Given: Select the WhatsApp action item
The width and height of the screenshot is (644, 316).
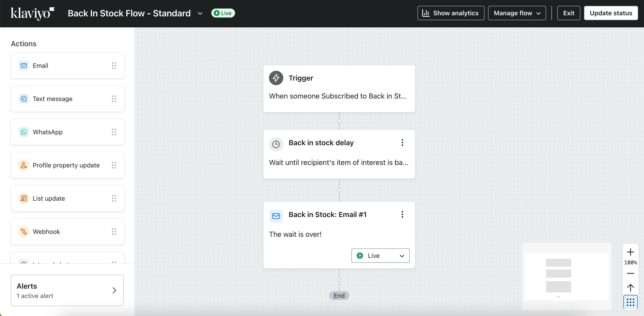Looking at the screenshot, I should tap(67, 132).
